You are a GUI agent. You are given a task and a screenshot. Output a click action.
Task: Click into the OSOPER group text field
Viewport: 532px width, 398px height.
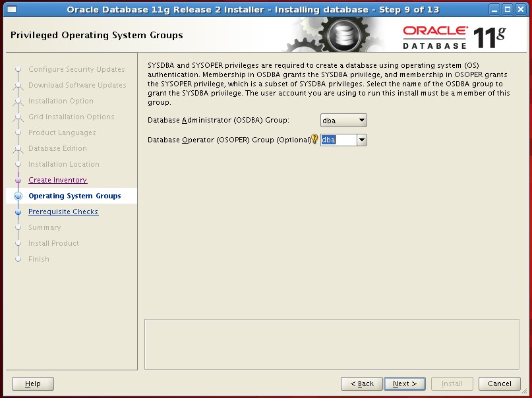(x=339, y=140)
